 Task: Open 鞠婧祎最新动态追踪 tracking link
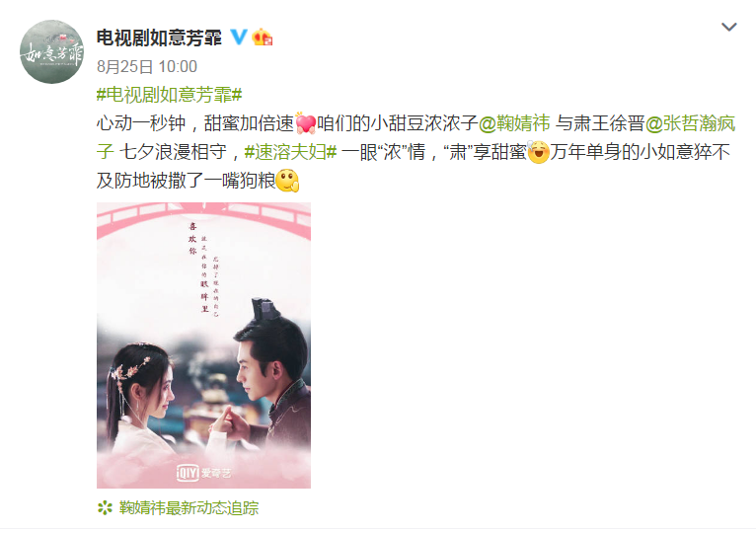tap(189, 508)
